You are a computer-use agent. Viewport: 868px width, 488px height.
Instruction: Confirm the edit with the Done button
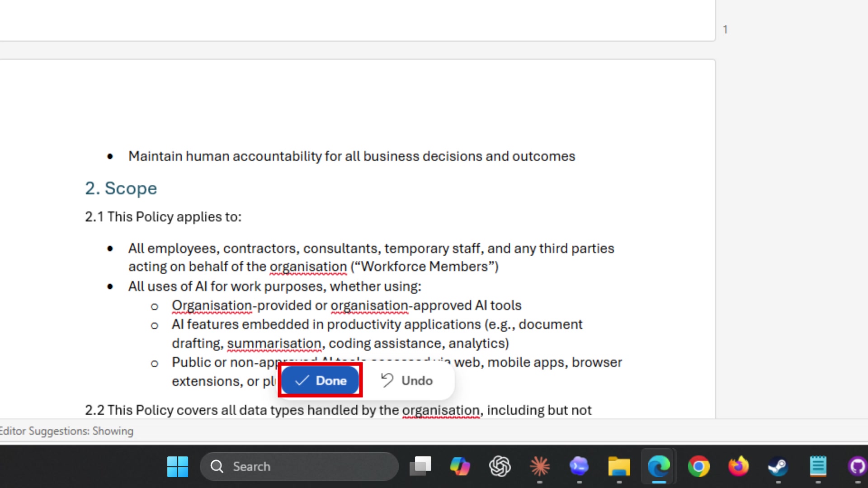pyautogui.click(x=321, y=380)
